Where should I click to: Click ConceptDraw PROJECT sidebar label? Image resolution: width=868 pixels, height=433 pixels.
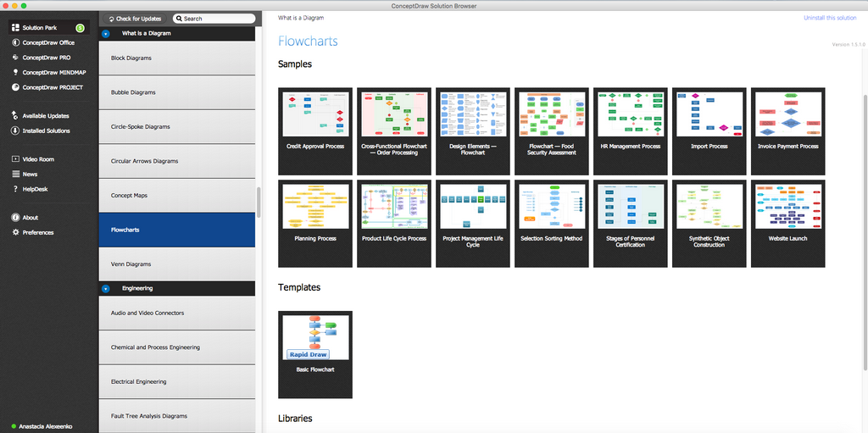click(x=53, y=87)
